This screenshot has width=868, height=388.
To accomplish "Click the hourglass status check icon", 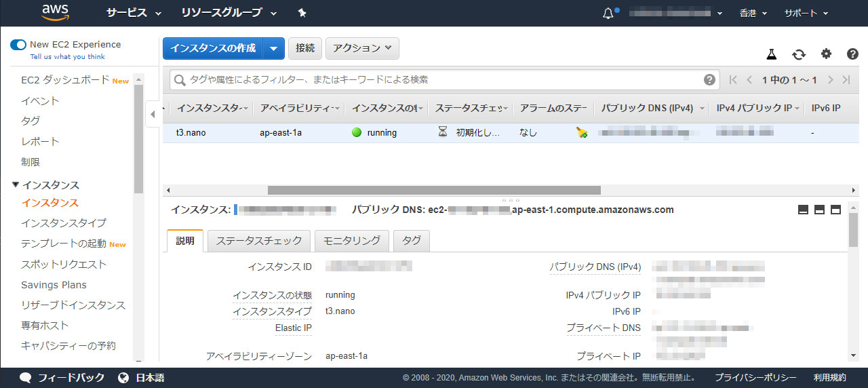I will coord(443,132).
